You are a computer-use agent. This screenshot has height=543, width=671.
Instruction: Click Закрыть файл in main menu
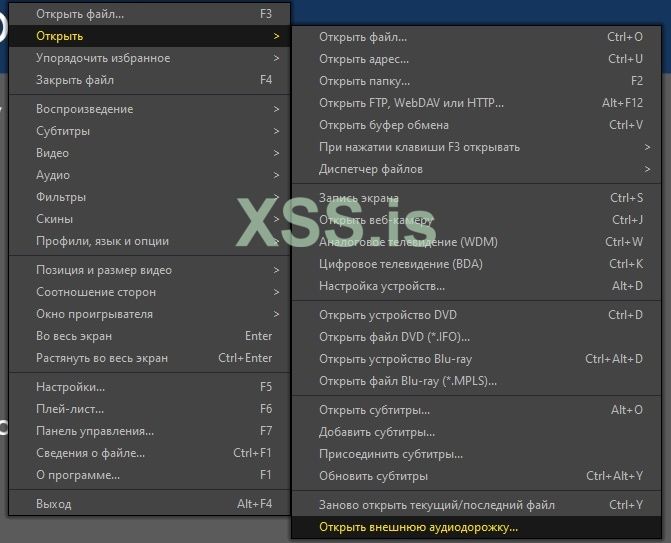tap(75, 80)
